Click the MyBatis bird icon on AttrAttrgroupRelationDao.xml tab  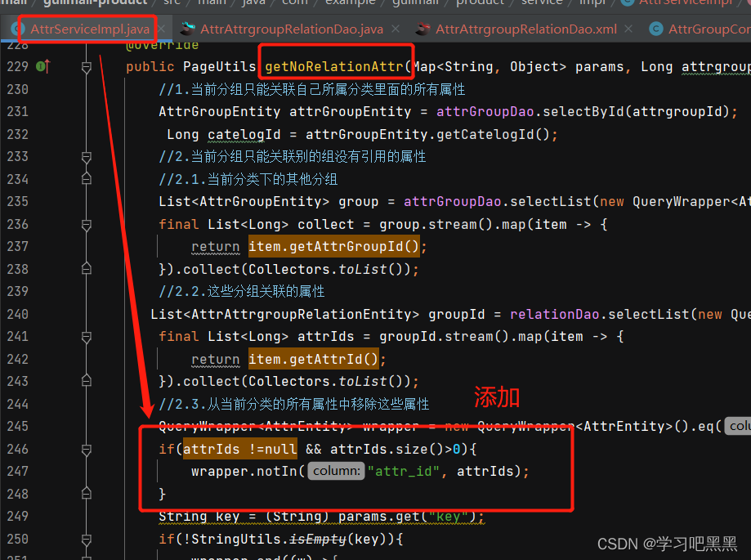click(x=422, y=29)
